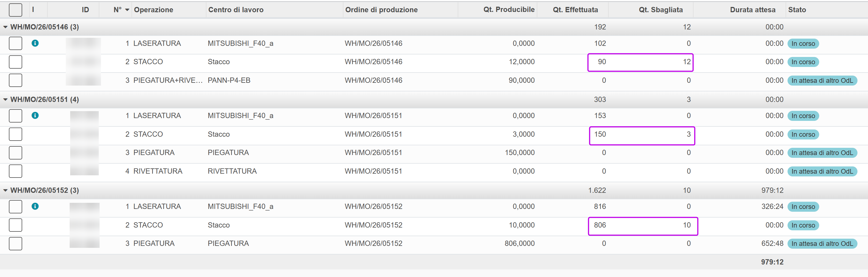Click 'In attesa di altro OdL' badge on RIVETTATURA row
The height and width of the screenshot is (277, 868).
[x=822, y=171]
